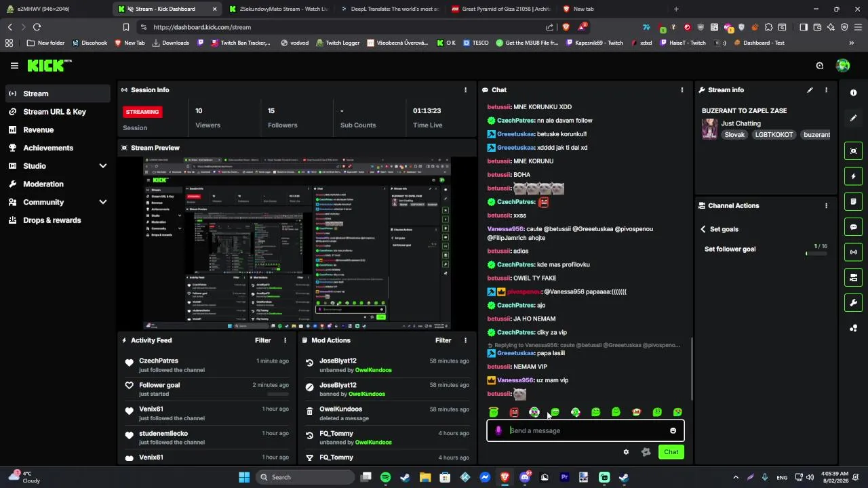Open a new browser tab with plus

676,9
